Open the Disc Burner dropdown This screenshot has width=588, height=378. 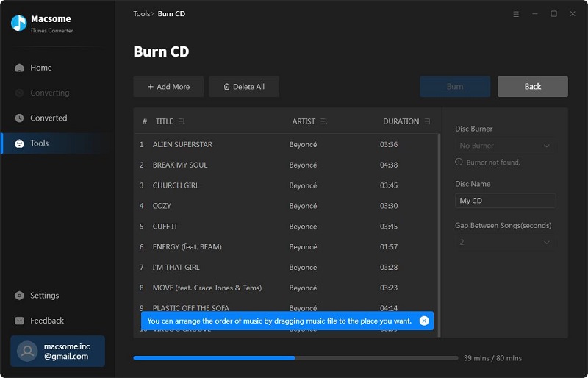[505, 146]
